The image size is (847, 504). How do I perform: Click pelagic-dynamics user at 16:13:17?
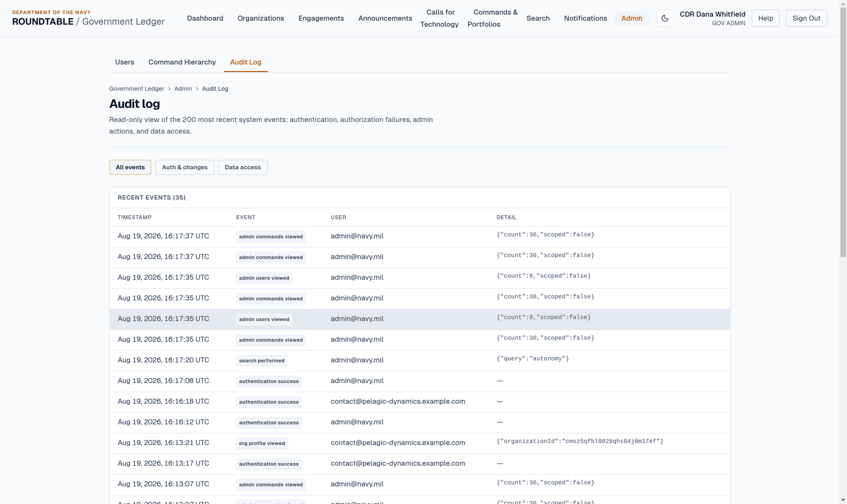(x=398, y=463)
